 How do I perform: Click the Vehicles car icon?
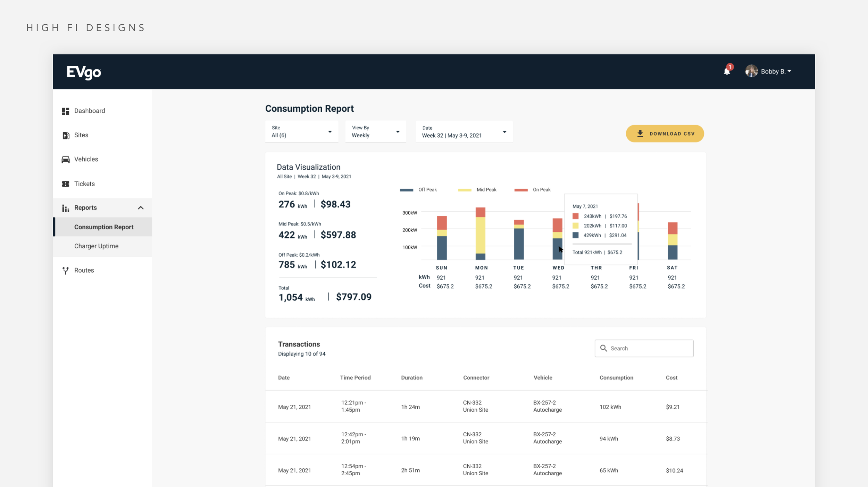click(x=65, y=160)
